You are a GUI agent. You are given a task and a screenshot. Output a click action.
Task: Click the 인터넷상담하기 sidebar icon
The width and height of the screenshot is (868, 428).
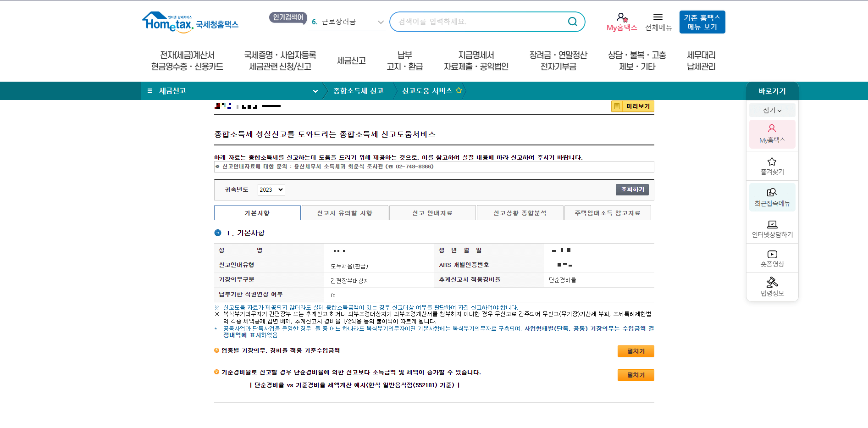(772, 228)
